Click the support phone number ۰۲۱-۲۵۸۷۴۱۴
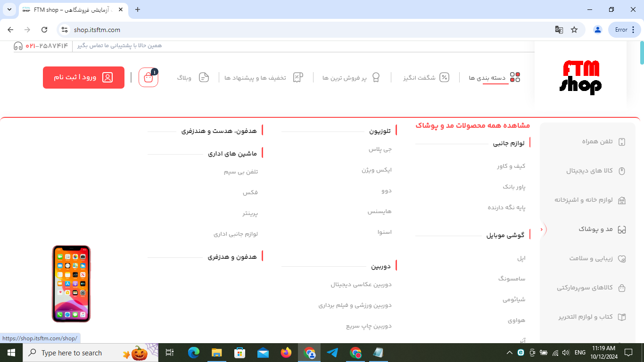644x362 pixels. pos(47,46)
